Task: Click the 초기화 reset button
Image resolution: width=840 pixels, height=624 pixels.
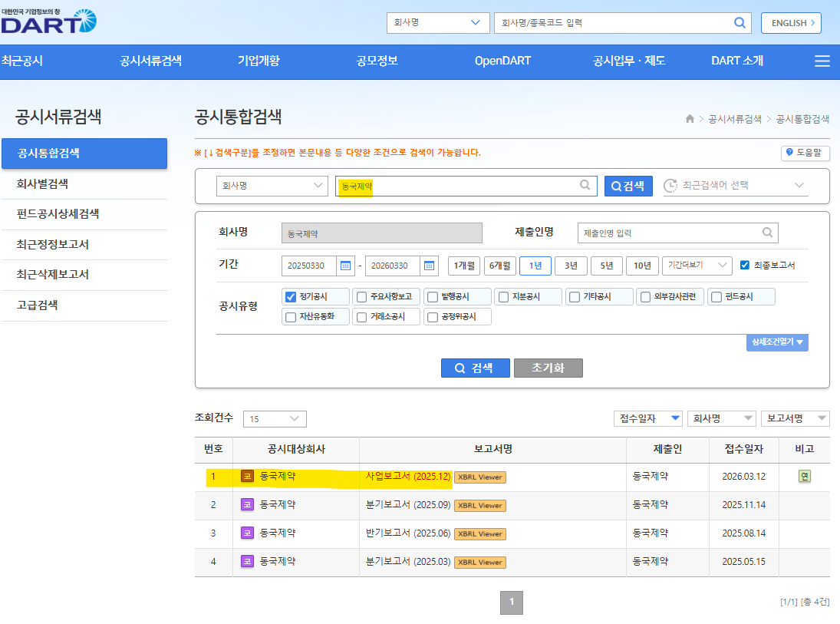Action: click(548, 368)
